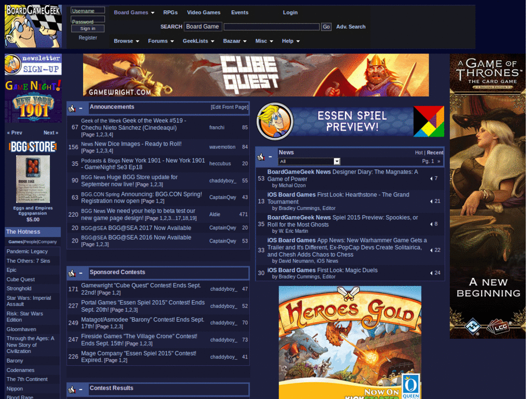
Task: Thumb up the Sponsored Contests module
Action: point(72,273)
